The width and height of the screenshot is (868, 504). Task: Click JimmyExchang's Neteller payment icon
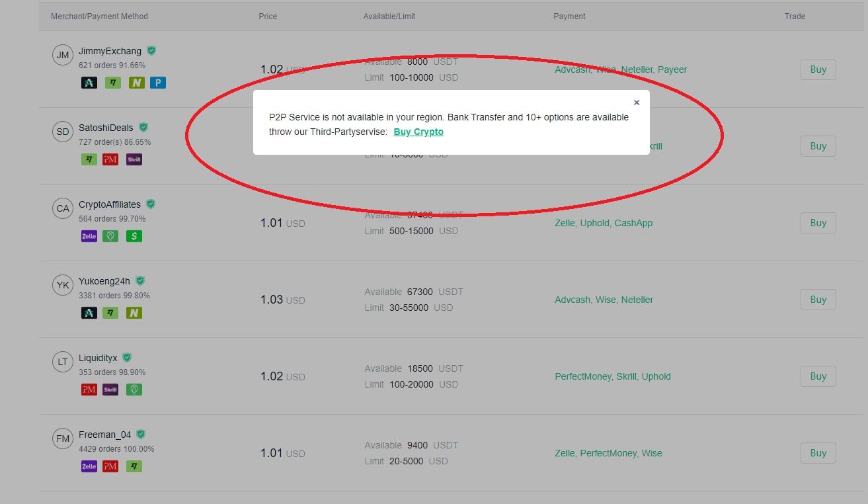pos(137,83)
